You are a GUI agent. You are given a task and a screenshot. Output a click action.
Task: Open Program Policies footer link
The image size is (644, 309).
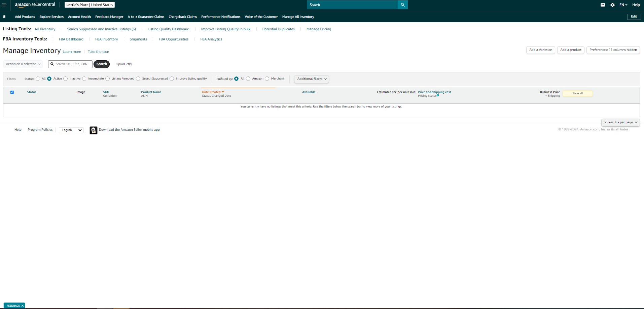coord(40,130)
